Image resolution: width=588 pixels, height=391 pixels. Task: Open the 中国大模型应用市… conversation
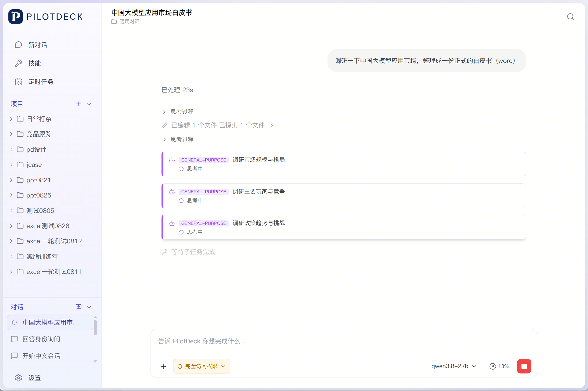click(50, 323)
